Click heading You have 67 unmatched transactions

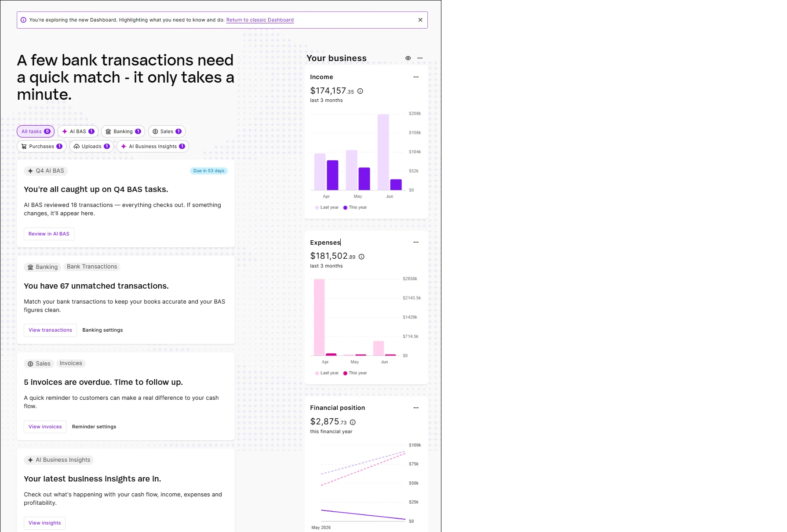(96, 286)
